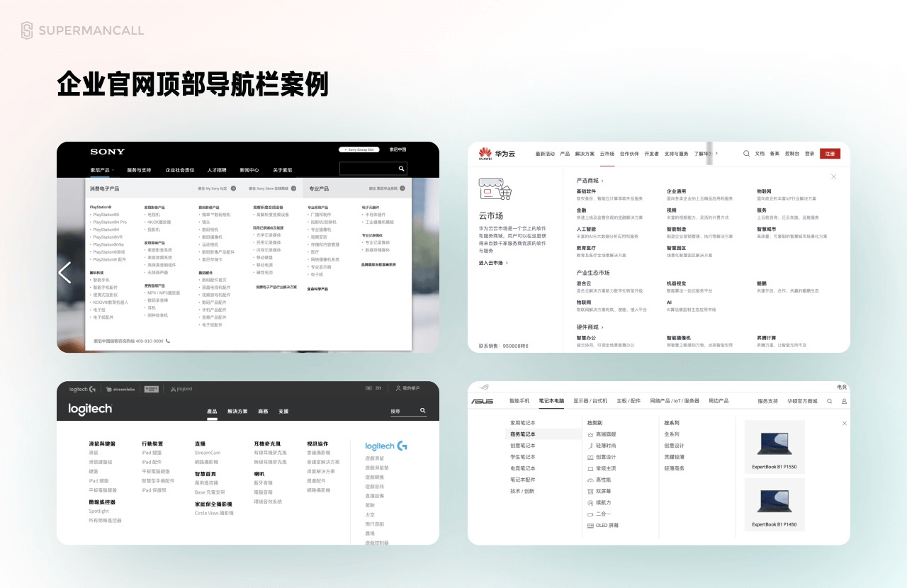
Task: Click 基础软件 in Huawei 严选商城 section
Action: click(586, 191)
